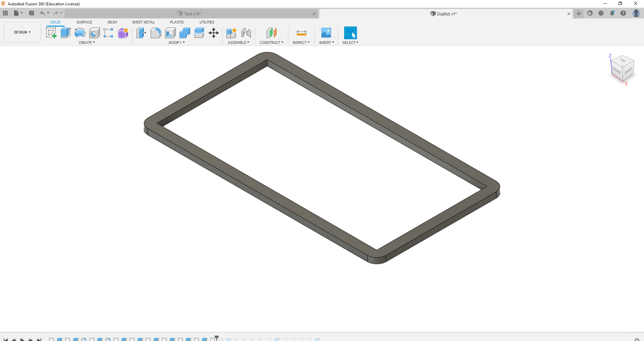Open the Create Form tool
The height and width of the screenshot is (341, 644).
click(123, 33)
